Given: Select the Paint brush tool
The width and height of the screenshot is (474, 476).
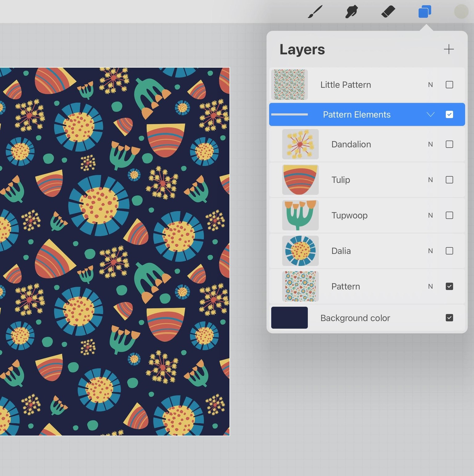Looking at the screenshot, I should point(315,12).
